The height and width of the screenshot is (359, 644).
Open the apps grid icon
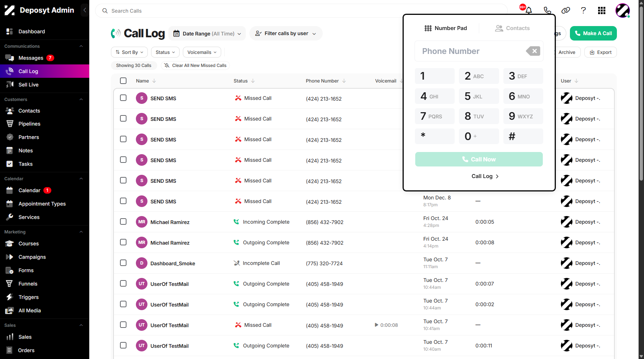[x=602, y=10]
